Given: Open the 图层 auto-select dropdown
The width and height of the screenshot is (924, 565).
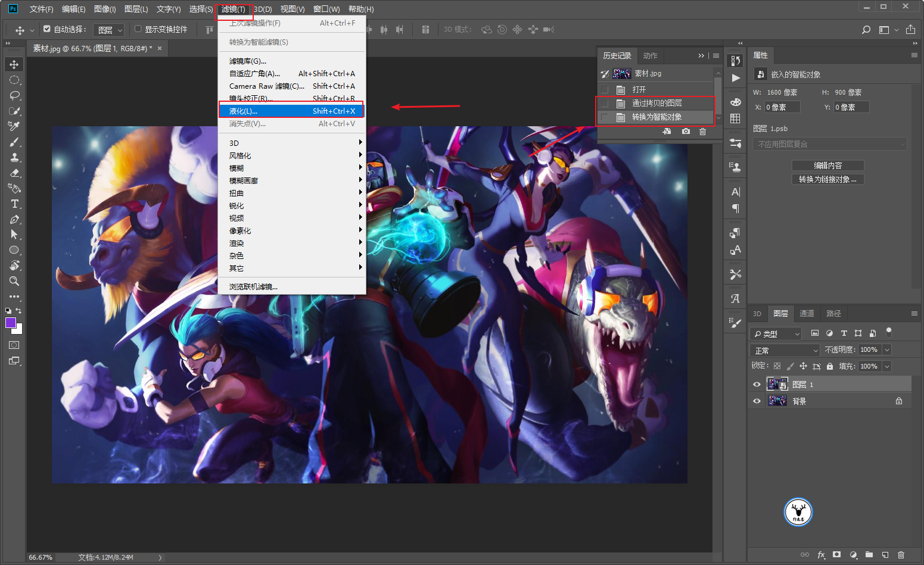Looking at the screenshot, I should point(109,30).
